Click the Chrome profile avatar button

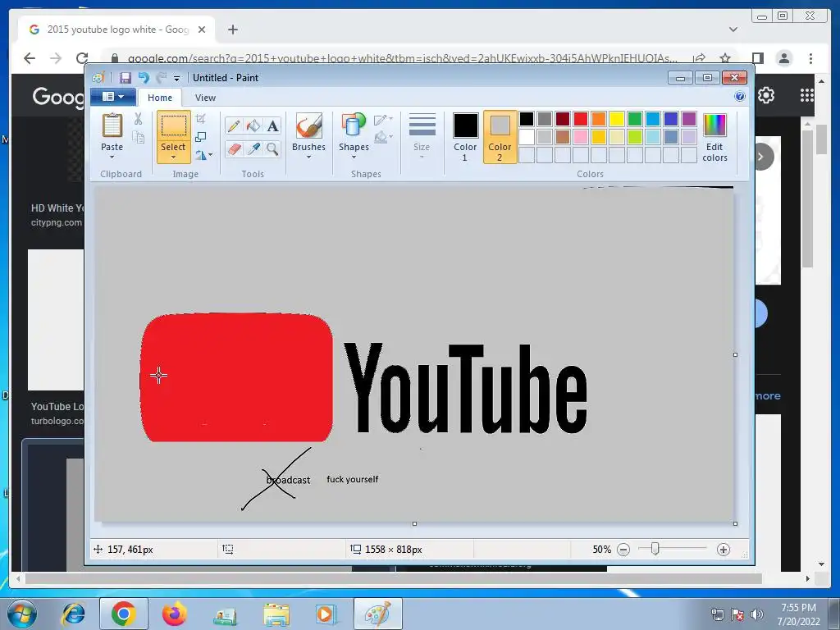click(x=784, y=58)
